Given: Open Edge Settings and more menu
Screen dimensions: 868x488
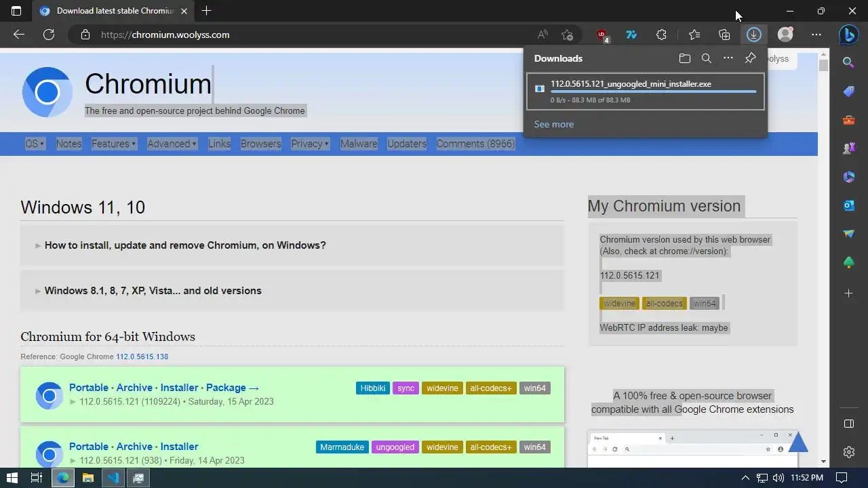Looking at the screenshot, I should click(816, 35).
